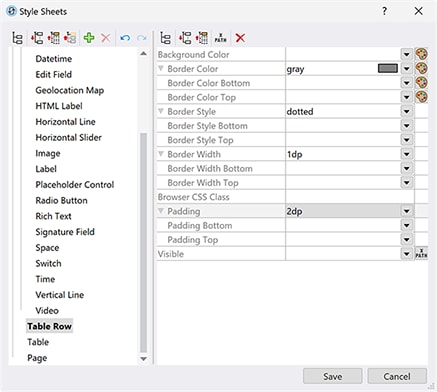Click the Border Style value dotted

[x=300, y=111]
